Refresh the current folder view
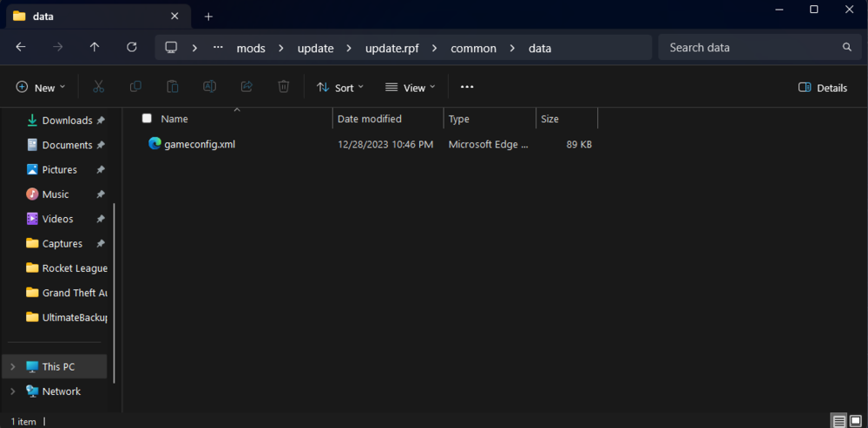This screenshot has height=428, width=868. (x=132, y=48)
